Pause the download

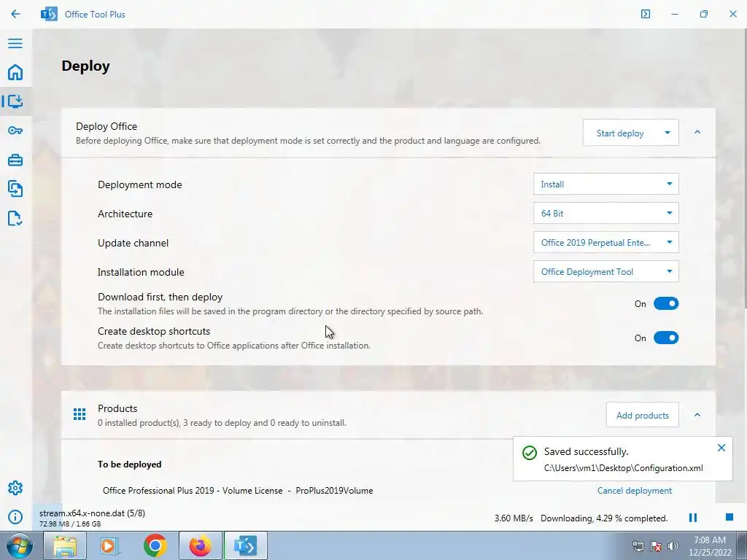[x=693, y=518]
